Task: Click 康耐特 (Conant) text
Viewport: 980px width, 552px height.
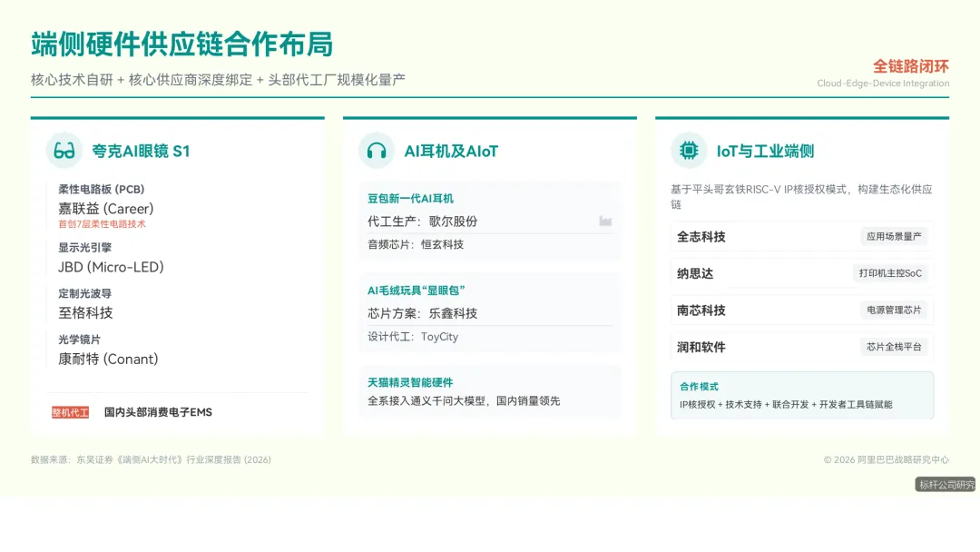Action: coord(108,360)
